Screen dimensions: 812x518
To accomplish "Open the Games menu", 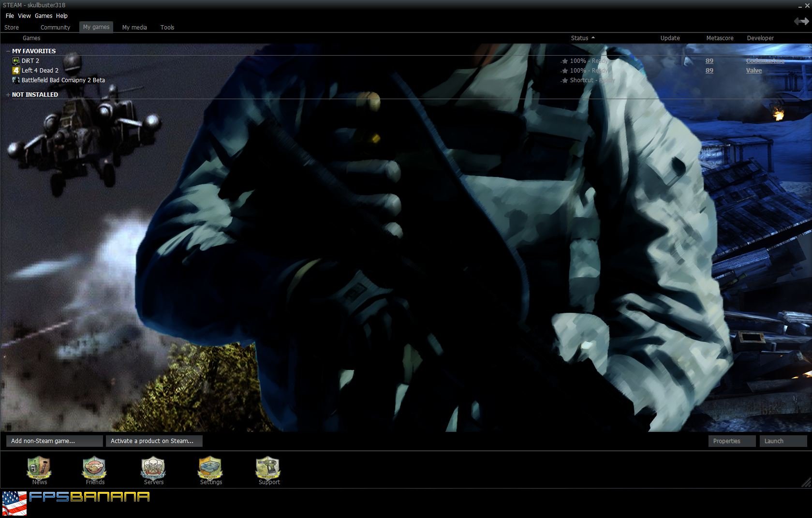I will click(x=44, y=16).
